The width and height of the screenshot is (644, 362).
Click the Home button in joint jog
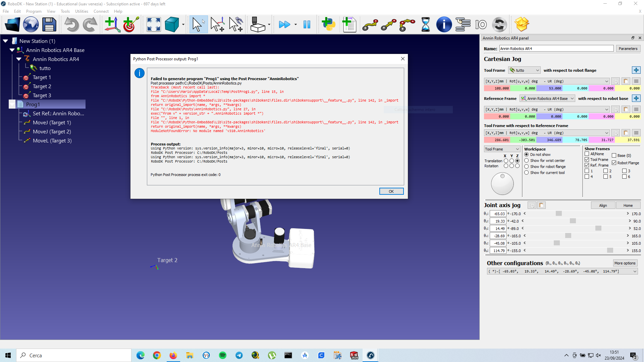point(628,205)
